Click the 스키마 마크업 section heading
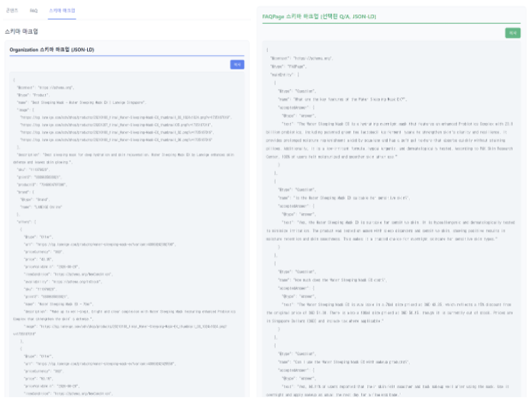 coord(21,31)
